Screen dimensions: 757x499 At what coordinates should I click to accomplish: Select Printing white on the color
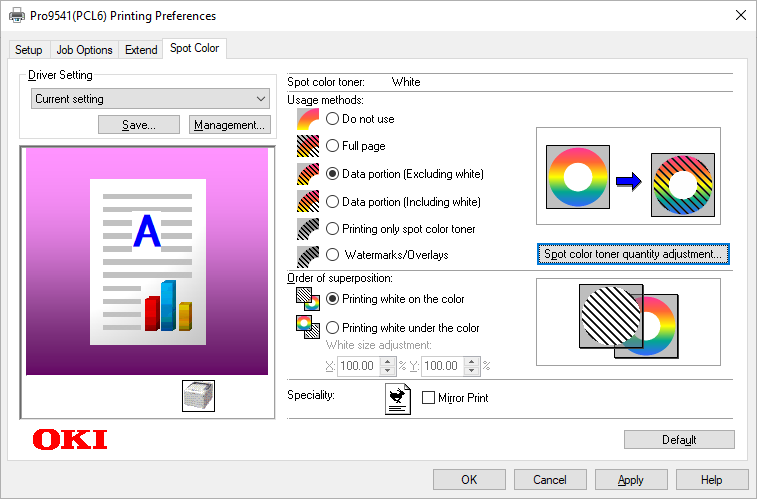[x=332, y=299]
